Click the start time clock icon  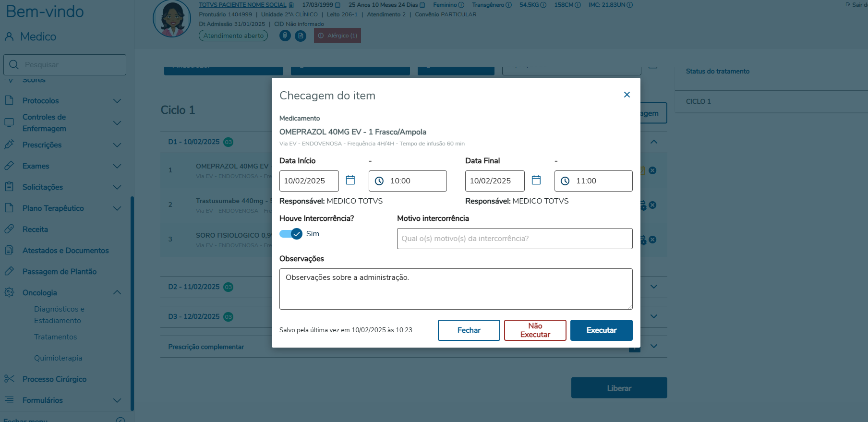coord(379,181)
